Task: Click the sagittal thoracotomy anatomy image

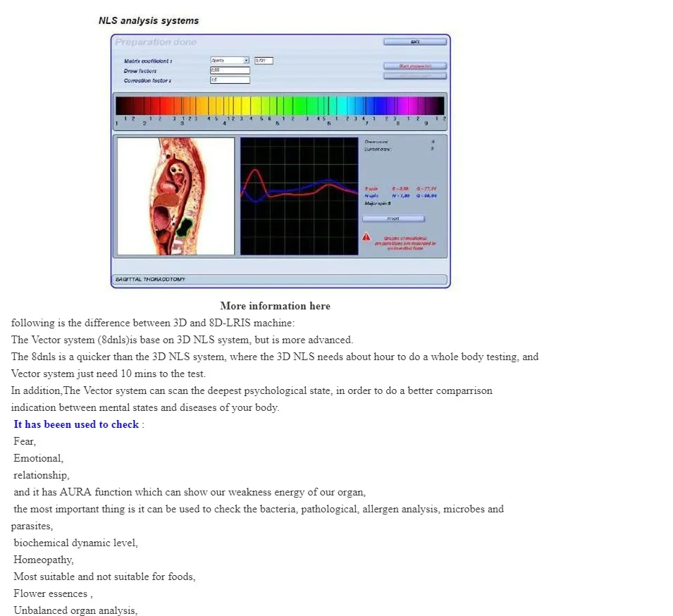Action: point(176,196)
